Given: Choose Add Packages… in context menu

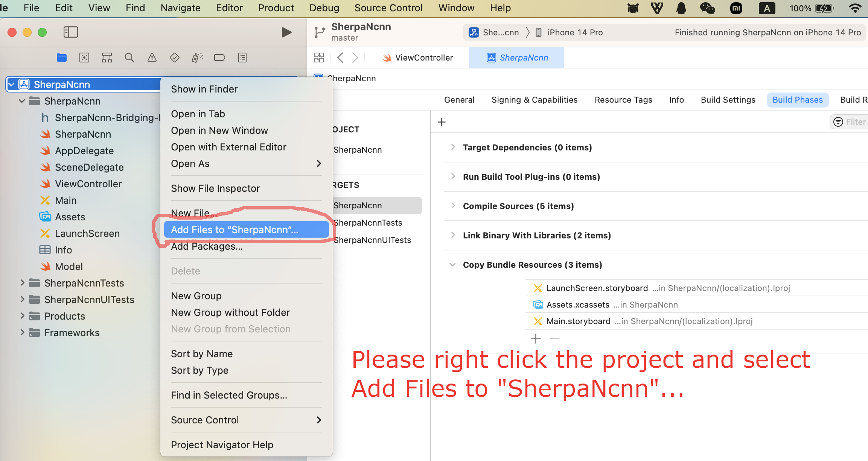Looking at the screenshot, I should 247,246.
